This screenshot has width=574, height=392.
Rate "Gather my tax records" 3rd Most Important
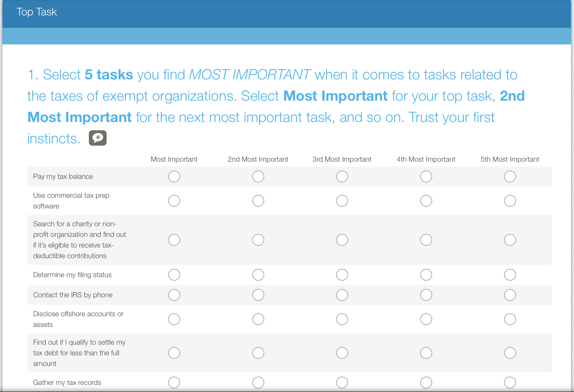point(342,383)
